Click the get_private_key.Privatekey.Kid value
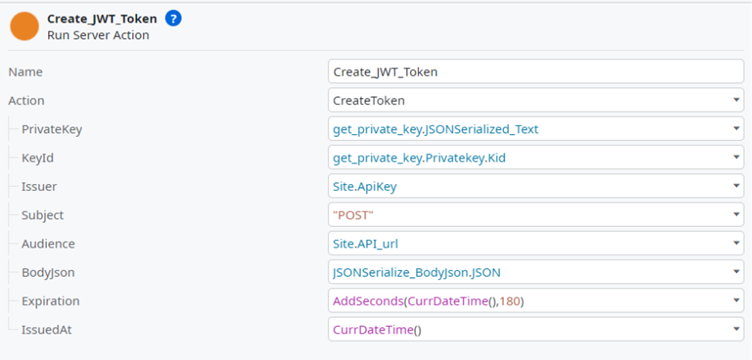 [x=419, y=158]
